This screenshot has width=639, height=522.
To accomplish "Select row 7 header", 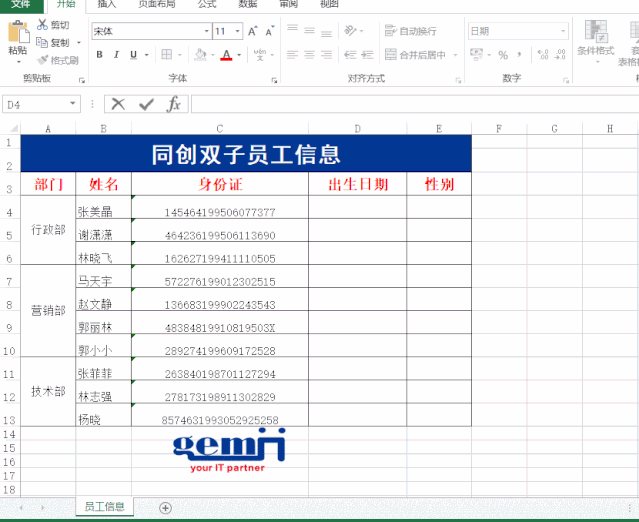I will [9, 276].
